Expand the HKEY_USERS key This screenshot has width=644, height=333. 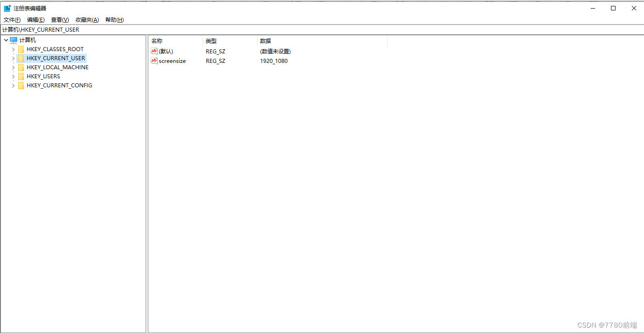(13, 76)
